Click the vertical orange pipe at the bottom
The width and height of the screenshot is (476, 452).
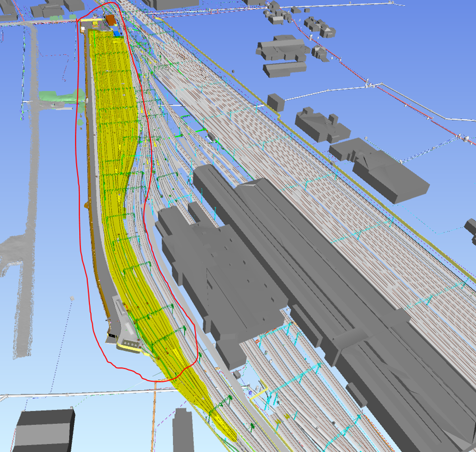click(154, 417)
